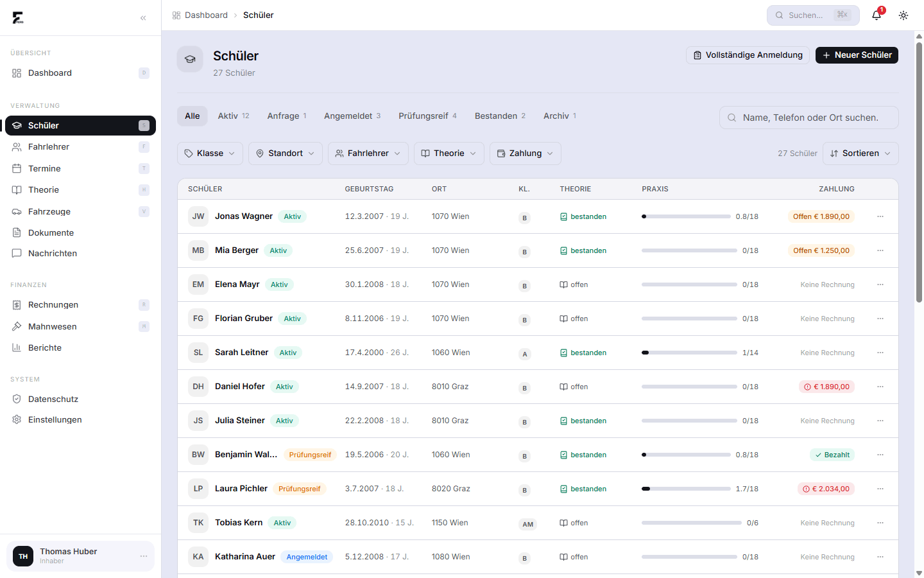Open the Dashboard sidebar item
Screen dimensions: 924x578
pos(80,73)
